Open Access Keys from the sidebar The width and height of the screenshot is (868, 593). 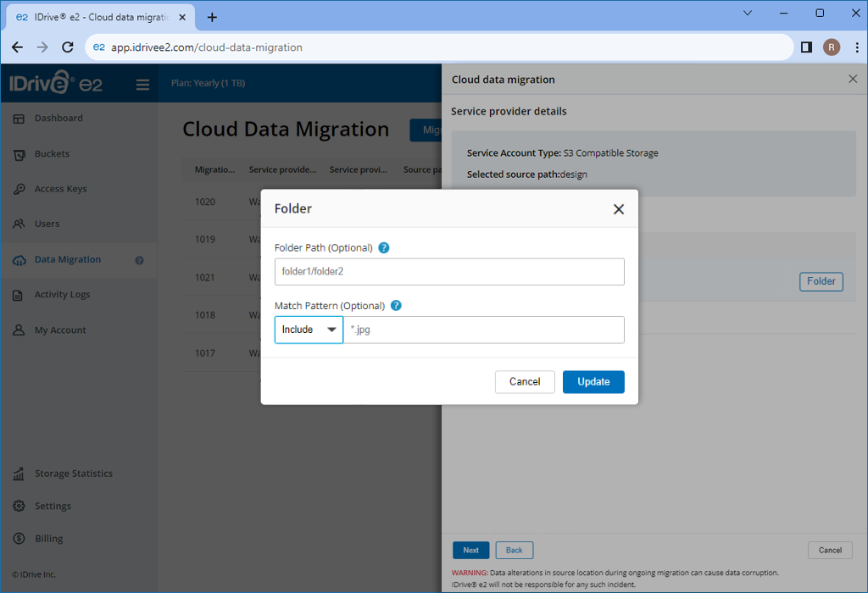coord(61,189)
